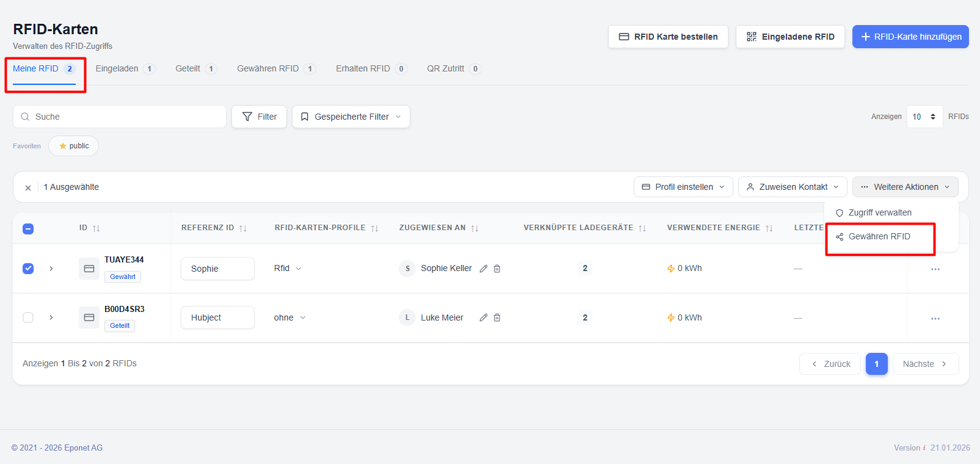Select page 1 in pagination

(x=877, y=364)
